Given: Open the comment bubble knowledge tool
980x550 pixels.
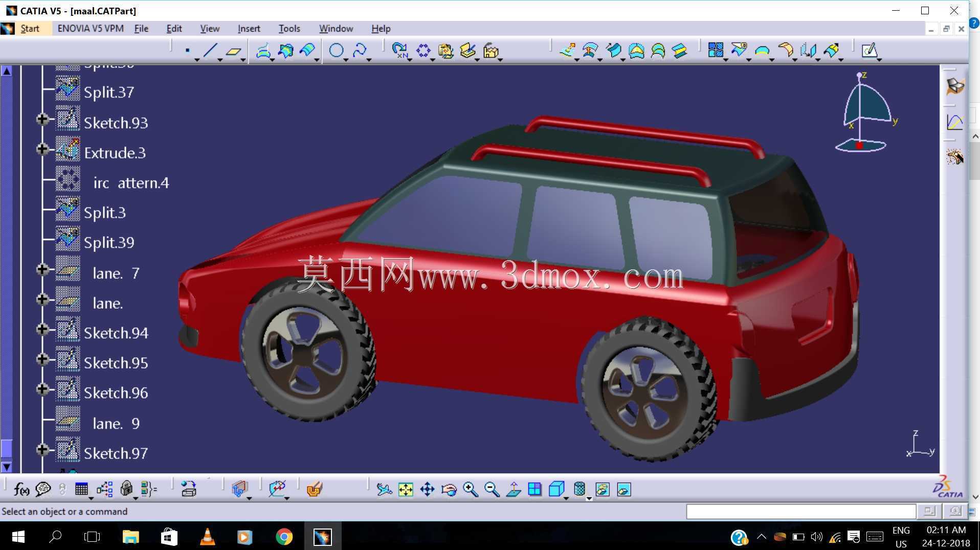Looking at the screenshot, I should point(43,489).
